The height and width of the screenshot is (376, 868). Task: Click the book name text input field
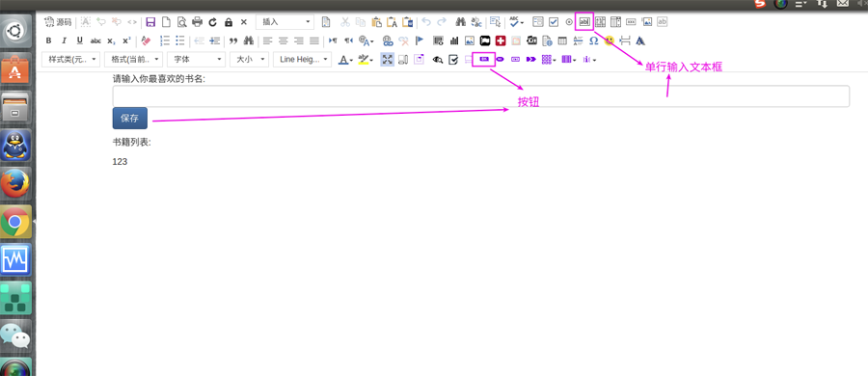(480, 96)
